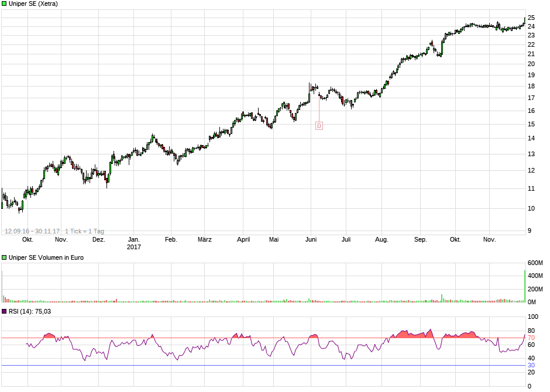
Task: Click the 'Feb.' month axis label
Action: tap(171, 240)
